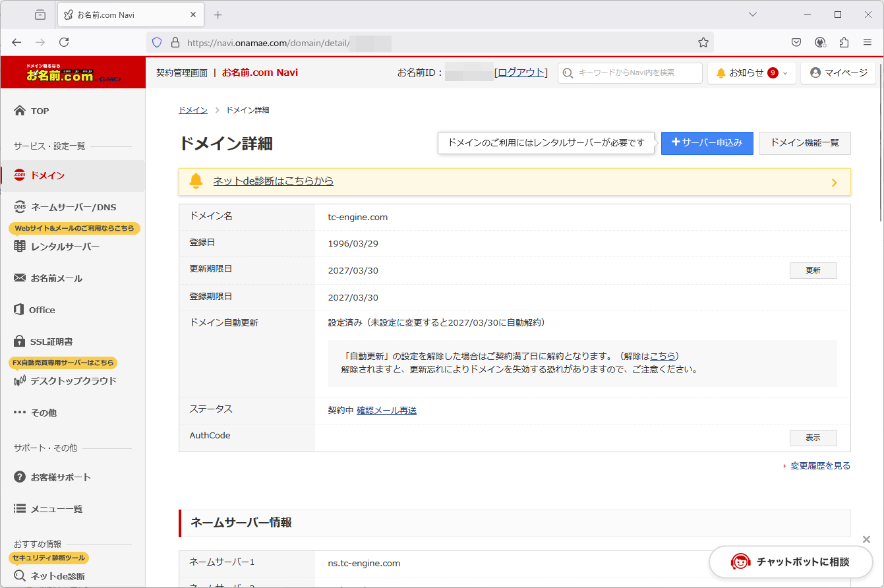Click the デスクトップクラウド chart icon
The width and height of the screenshot is (884, 588).
(x=20, y=381)
